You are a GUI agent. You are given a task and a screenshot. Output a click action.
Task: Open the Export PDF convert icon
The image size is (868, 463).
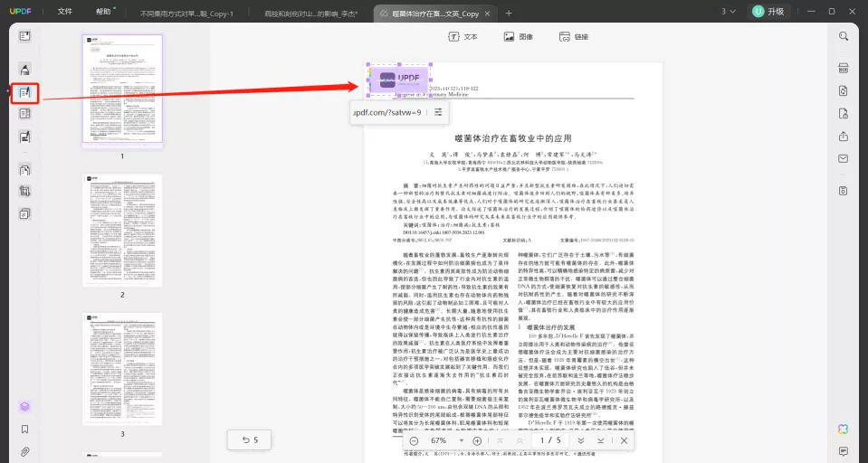843,91
